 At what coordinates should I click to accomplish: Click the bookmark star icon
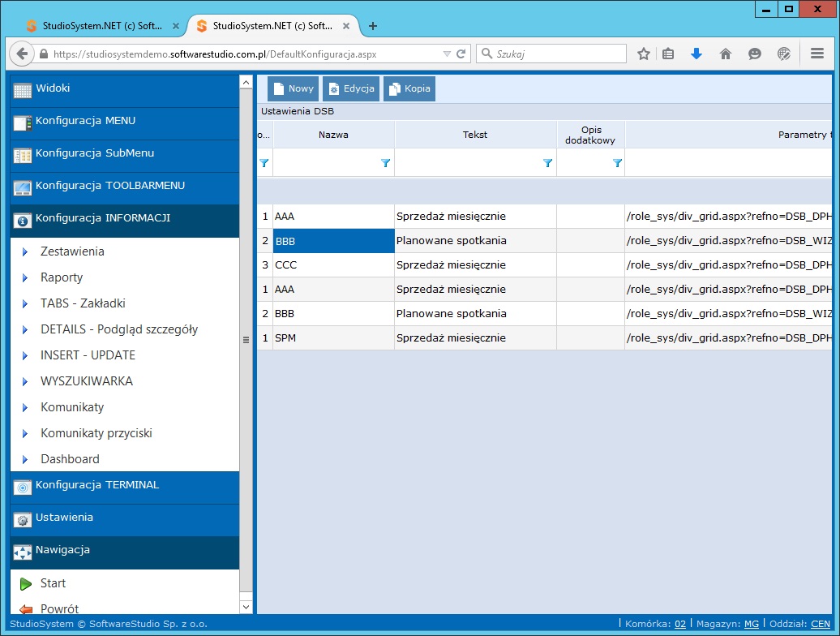pos(643,54)
